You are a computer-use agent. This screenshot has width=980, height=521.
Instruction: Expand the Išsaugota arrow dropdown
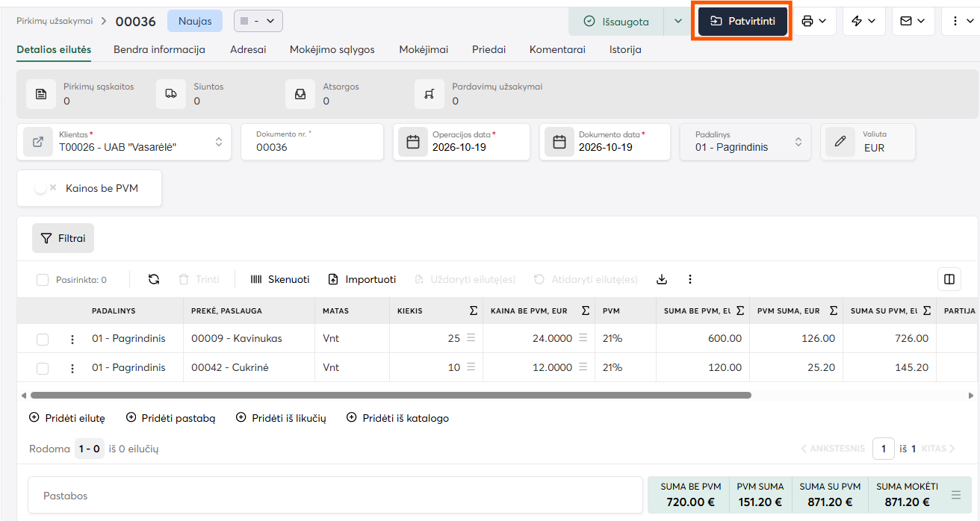[x=678, y=22]
